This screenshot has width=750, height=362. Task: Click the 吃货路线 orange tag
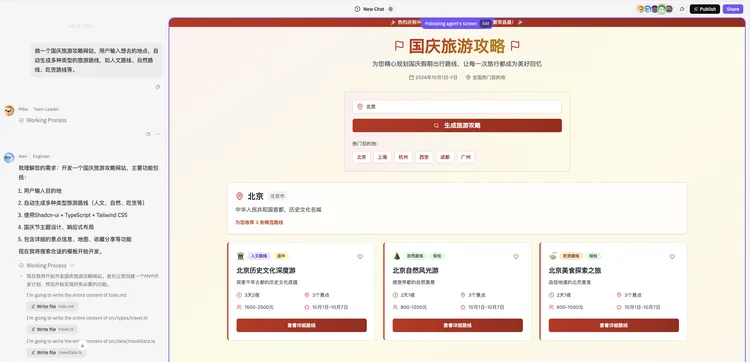(x=571, y=256)
